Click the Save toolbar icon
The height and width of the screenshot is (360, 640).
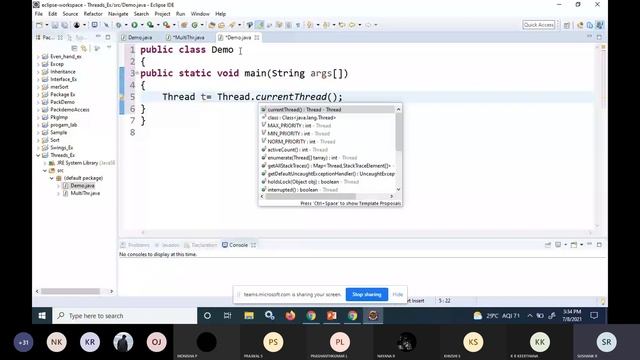55,25
